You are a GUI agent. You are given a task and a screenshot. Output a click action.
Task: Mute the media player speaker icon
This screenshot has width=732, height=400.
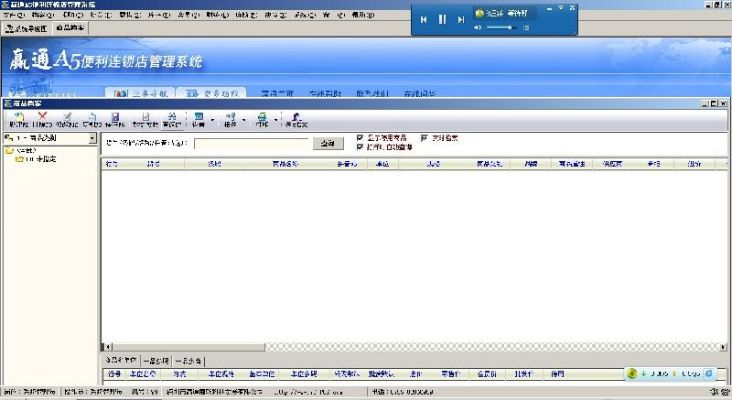478,28
